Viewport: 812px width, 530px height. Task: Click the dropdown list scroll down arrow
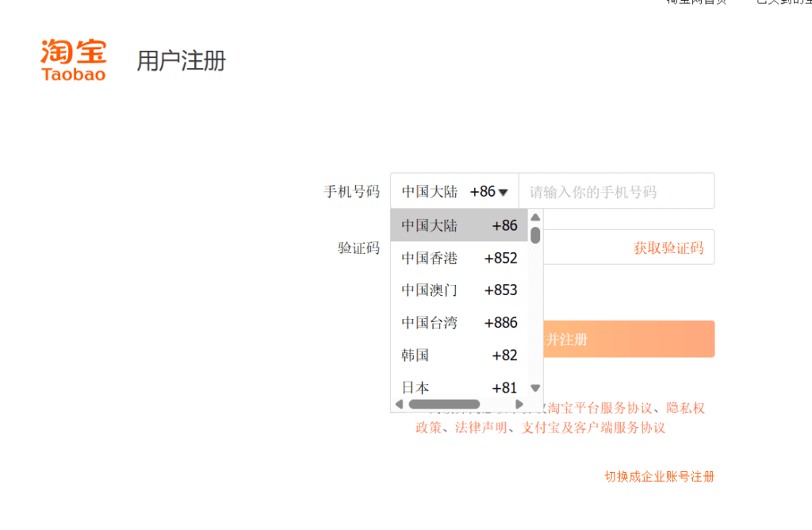point(535,388)
